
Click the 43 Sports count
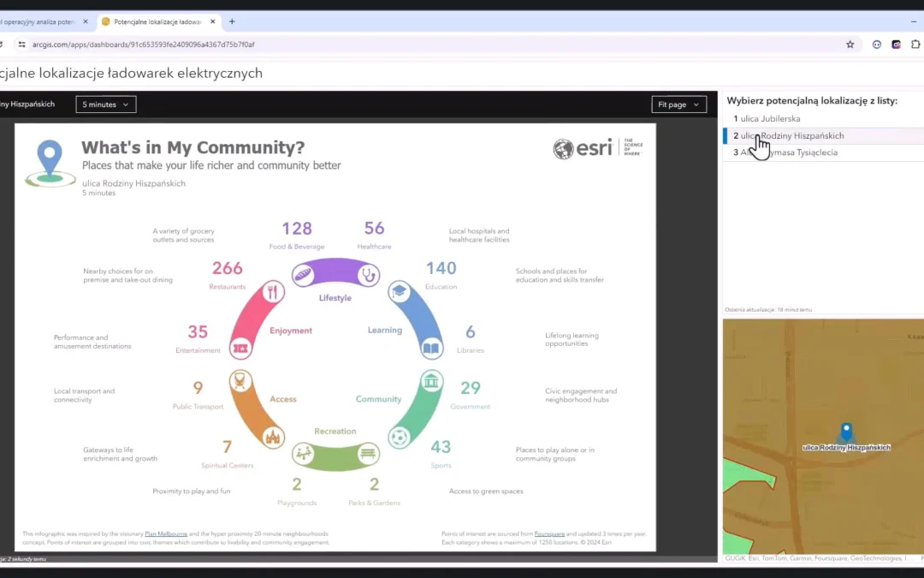tap(441, 447)
